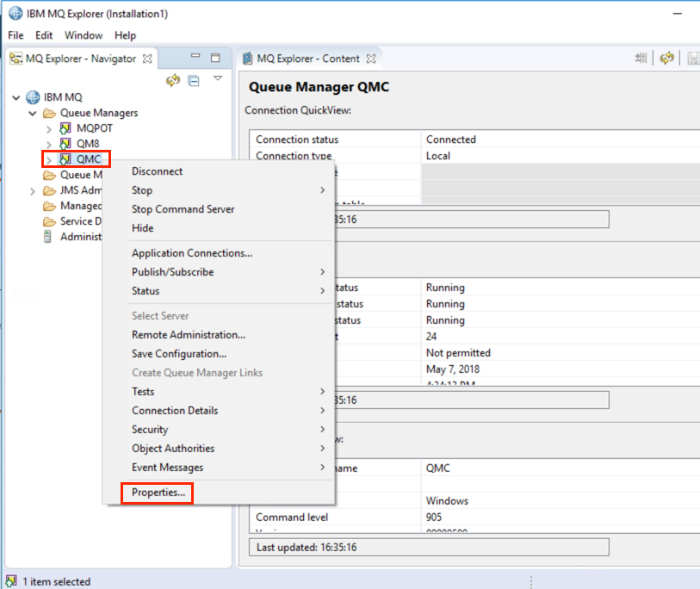Image resolution: width=700 pixels, height=589 pixels.
Task: Select the MQPOT tree item
Action: pos(94,128)
